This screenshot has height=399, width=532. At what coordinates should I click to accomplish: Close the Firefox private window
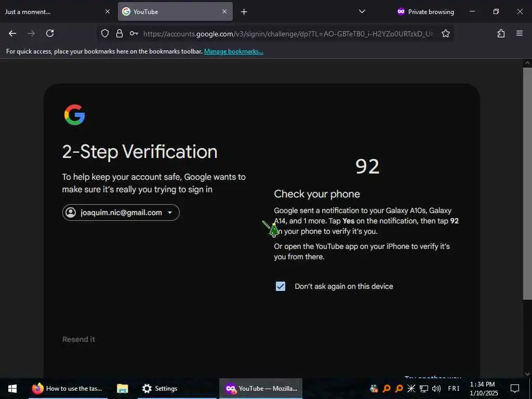[x=520, y=11]
